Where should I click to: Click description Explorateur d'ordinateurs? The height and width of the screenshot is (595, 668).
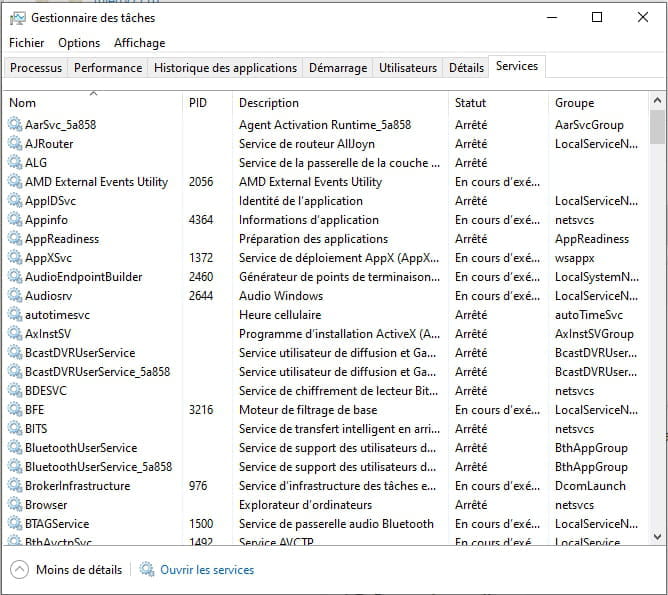[305, 505]
